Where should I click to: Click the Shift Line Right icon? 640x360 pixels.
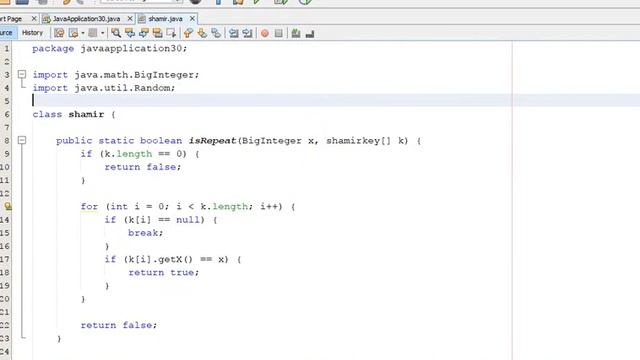coord(247,33)
